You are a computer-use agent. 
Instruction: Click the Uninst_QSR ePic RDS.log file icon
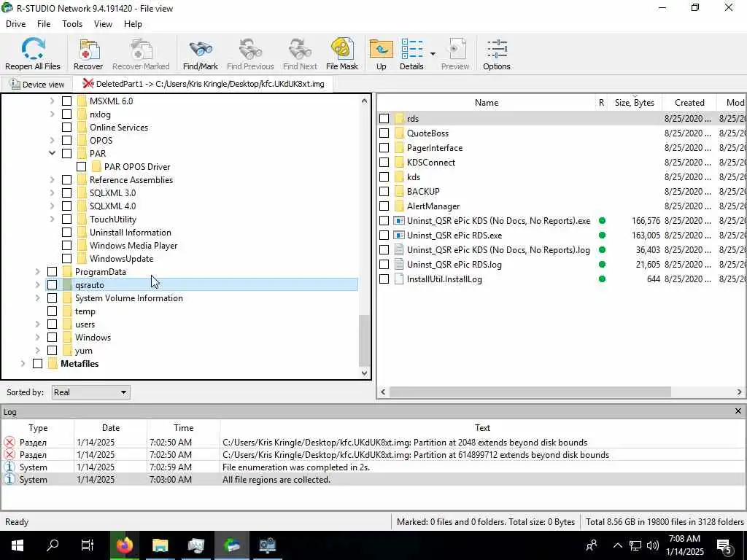[x=399, y=264]
